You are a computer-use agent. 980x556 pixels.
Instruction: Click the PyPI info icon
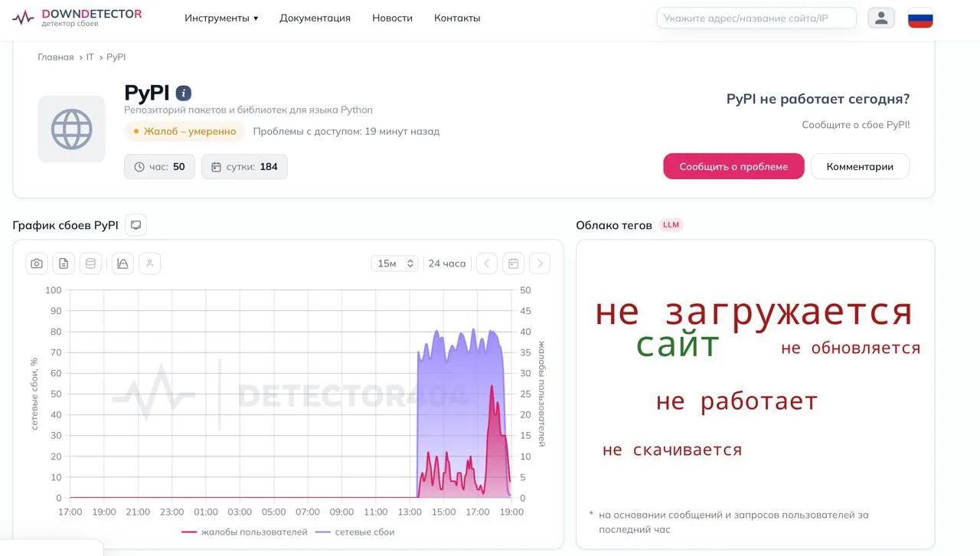coord(184,93)
